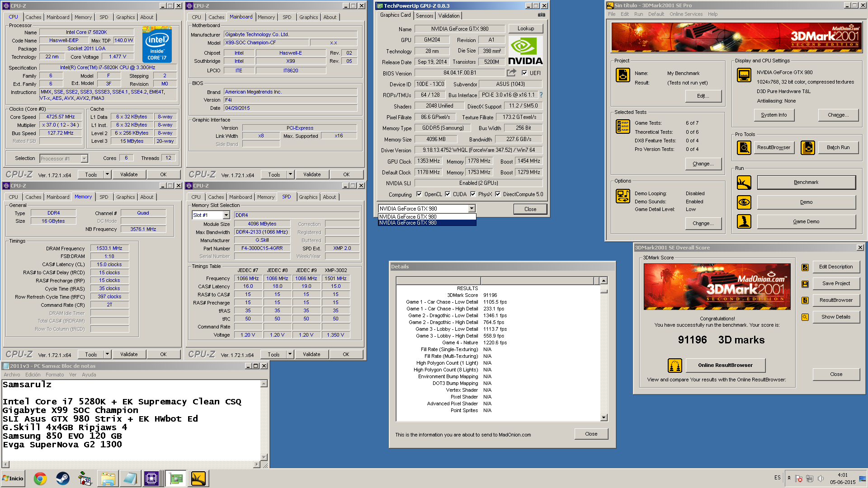868x488 pixels.
Task: Click the Bus Interface question mark icon
Action: pyautogui.click(x=541, y=95)
